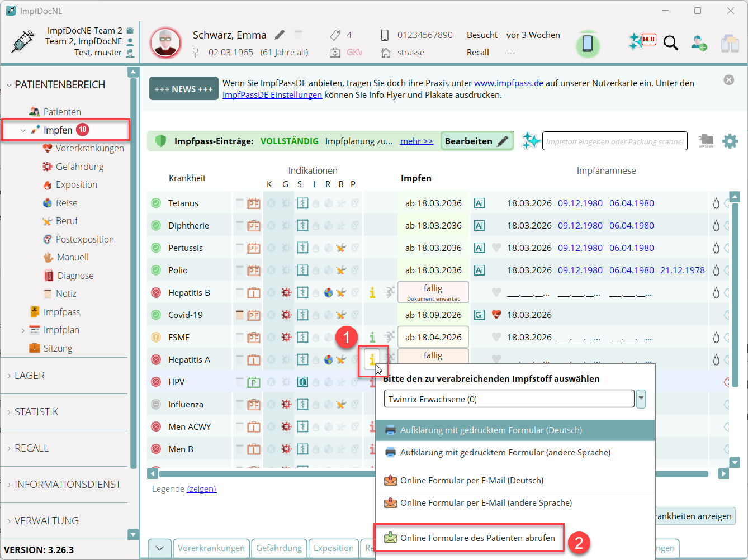This screenshot has height=560, width=748.
Task: Open the patient search magnifier icon
Action: click(670, 43)
